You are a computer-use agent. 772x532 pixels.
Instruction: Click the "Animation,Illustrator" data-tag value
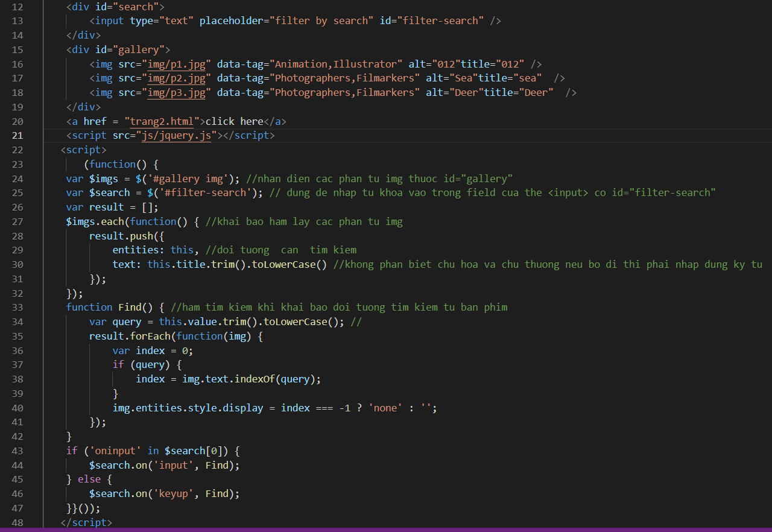336,64
